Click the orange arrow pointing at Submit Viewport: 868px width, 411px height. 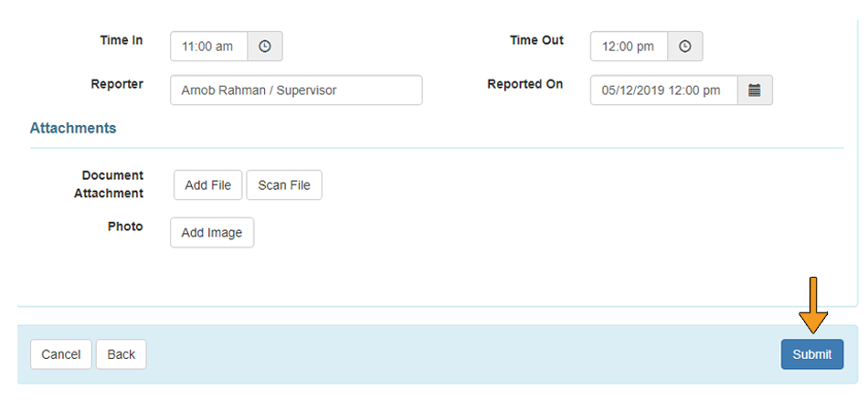point(812,305)
